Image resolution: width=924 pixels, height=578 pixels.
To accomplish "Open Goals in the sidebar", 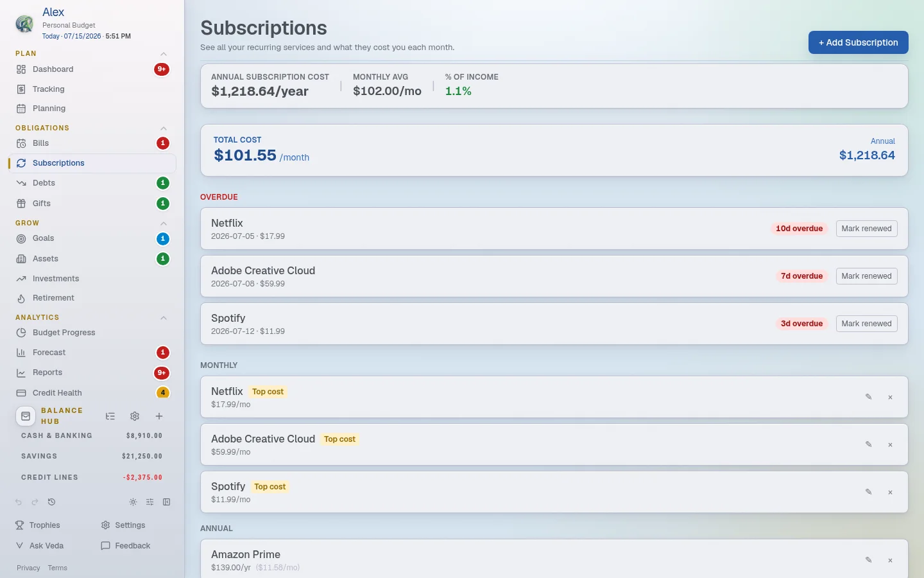I will pos(92,238).
